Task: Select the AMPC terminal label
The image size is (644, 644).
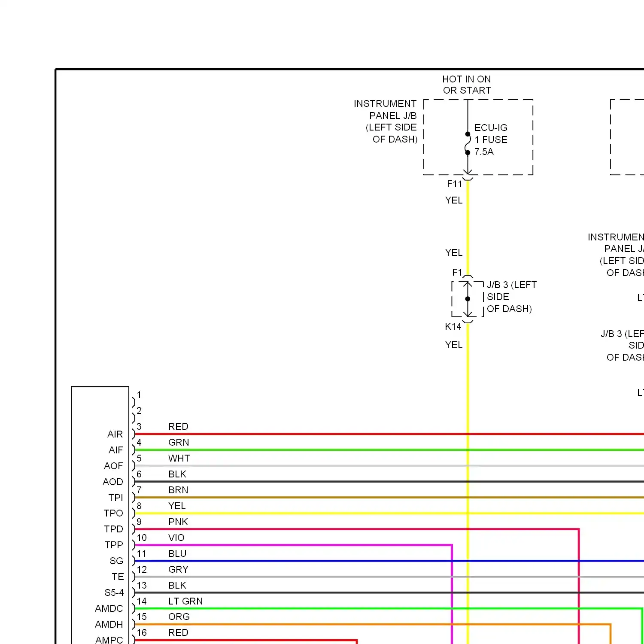Action: (109, 640)
